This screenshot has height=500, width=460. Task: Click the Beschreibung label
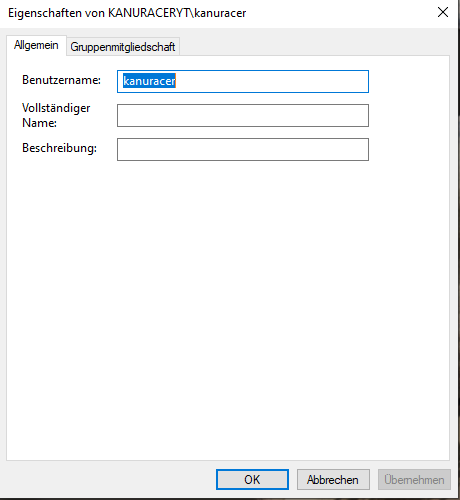coord(59,148)
